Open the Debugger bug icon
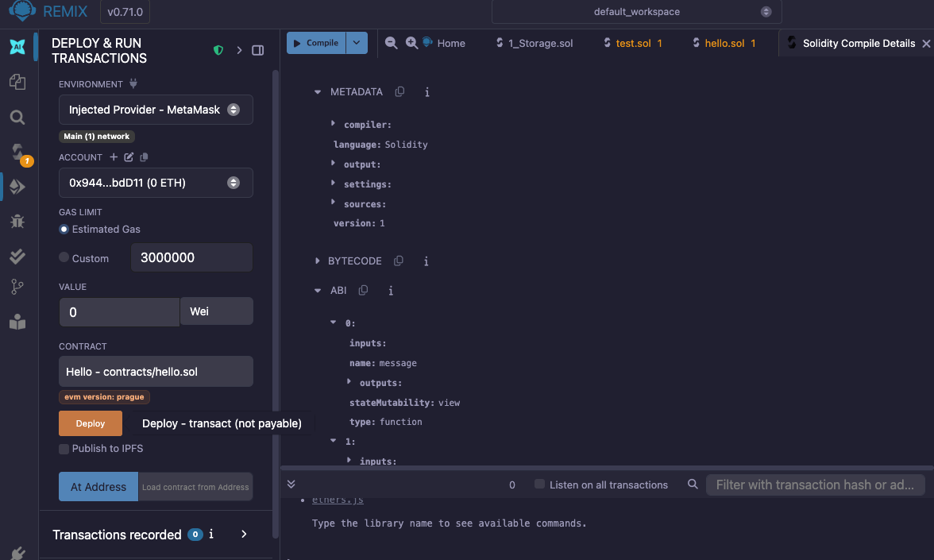The width and height of the screenshot is (934, 560). [17, 222]
